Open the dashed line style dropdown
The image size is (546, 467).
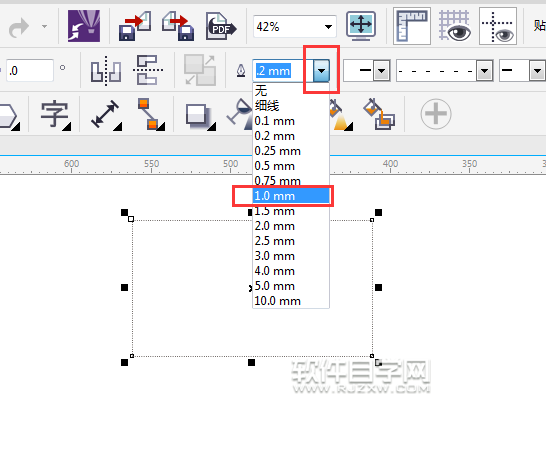[484, 71]
